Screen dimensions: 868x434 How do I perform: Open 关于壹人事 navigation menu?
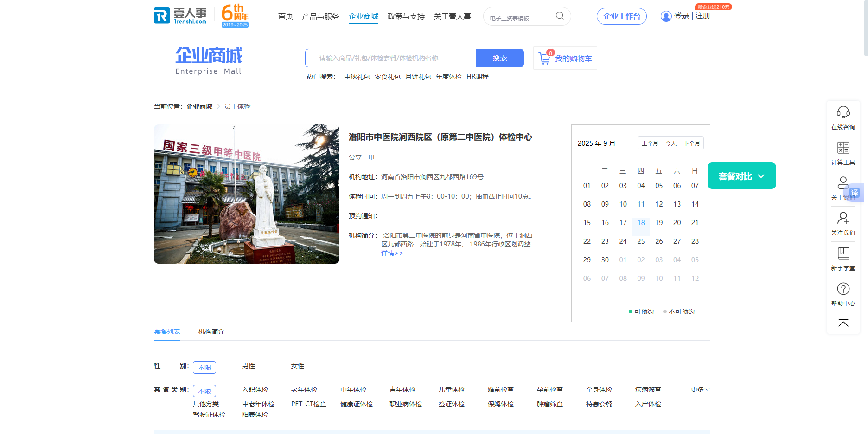pos(453,17)
